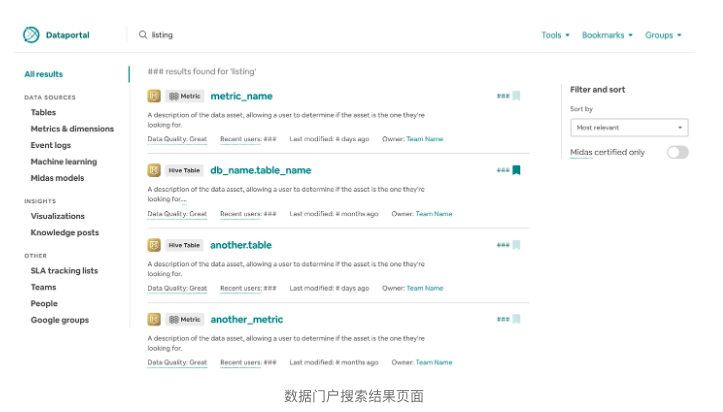Image resolution: width=723 pixels, height=412 pixels.
Task: Open the db_name.table_name result
Action: tap(261, 170)
